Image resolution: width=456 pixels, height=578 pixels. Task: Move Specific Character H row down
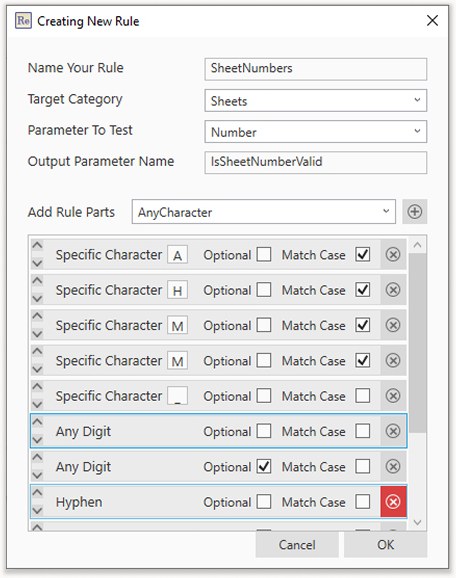tap(37, 299)
